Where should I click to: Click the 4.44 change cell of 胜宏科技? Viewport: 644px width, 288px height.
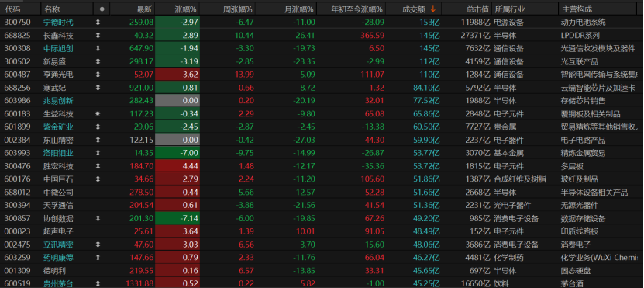[177, 166]
